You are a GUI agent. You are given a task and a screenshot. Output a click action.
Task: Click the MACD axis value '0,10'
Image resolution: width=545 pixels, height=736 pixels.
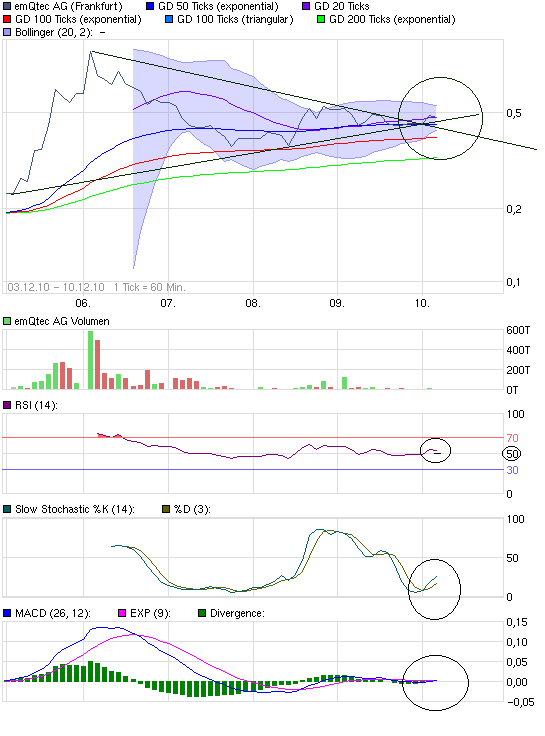click(x=517, y=642)
